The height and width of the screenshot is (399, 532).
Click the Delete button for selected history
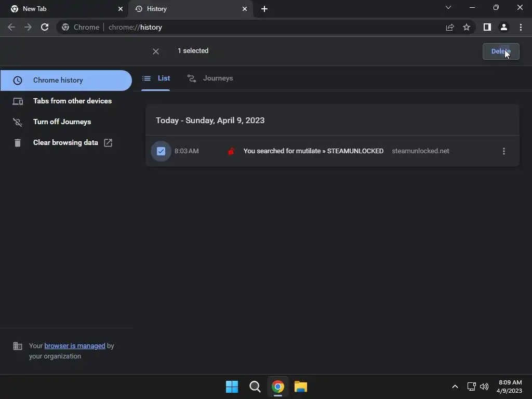(501, 51)
